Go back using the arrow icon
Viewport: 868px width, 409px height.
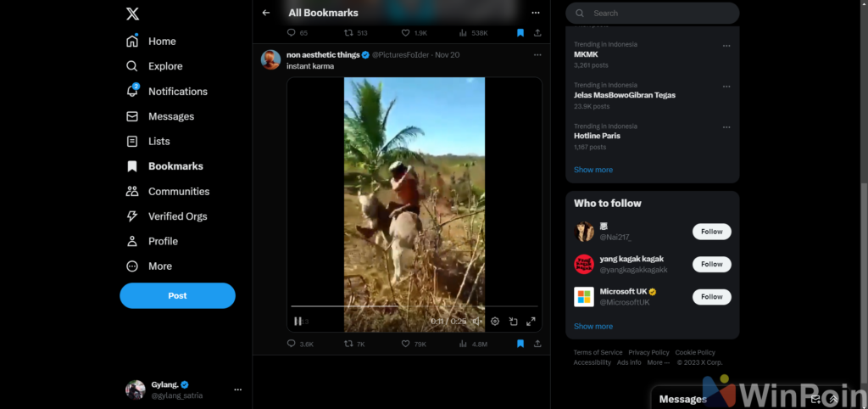(266, 13)
